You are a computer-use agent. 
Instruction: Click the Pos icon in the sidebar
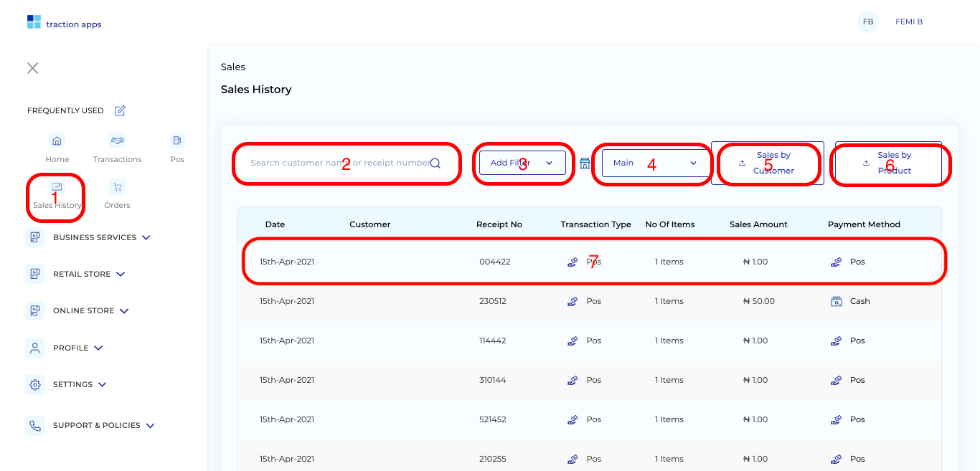point(176,141)
